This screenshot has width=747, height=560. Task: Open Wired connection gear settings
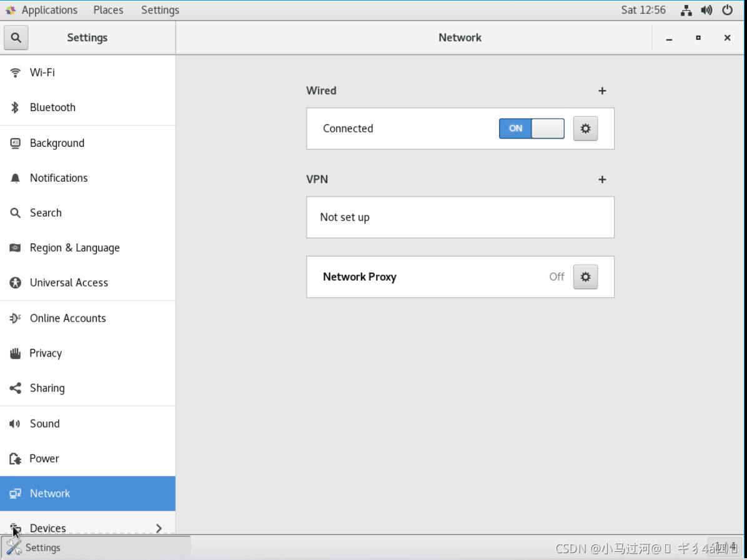pyautogui.click(x=585, y=129)
